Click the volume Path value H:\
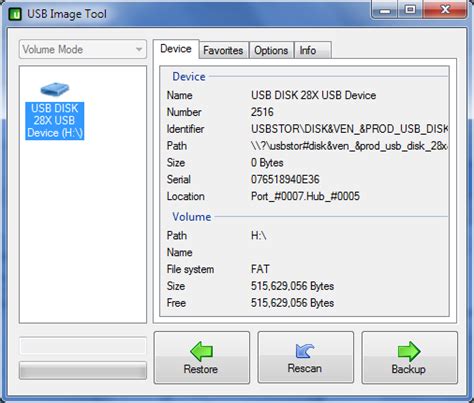 pos(258,236)
